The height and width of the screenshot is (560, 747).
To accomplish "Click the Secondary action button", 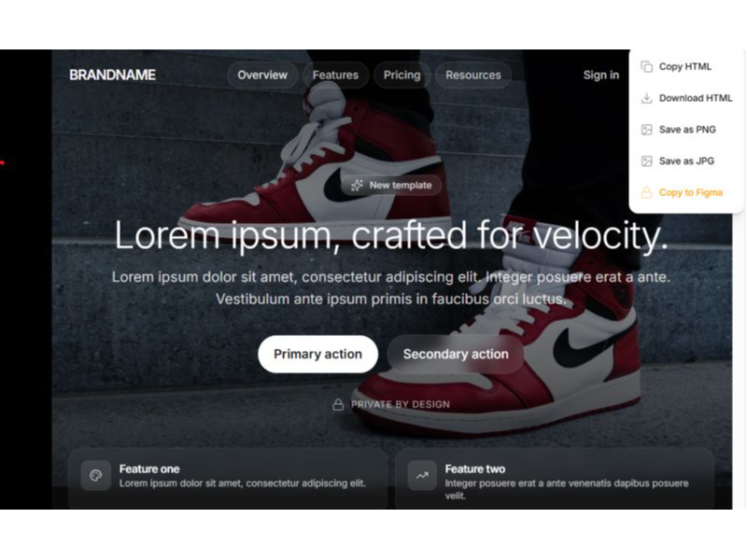I will [x=456, y=355].
